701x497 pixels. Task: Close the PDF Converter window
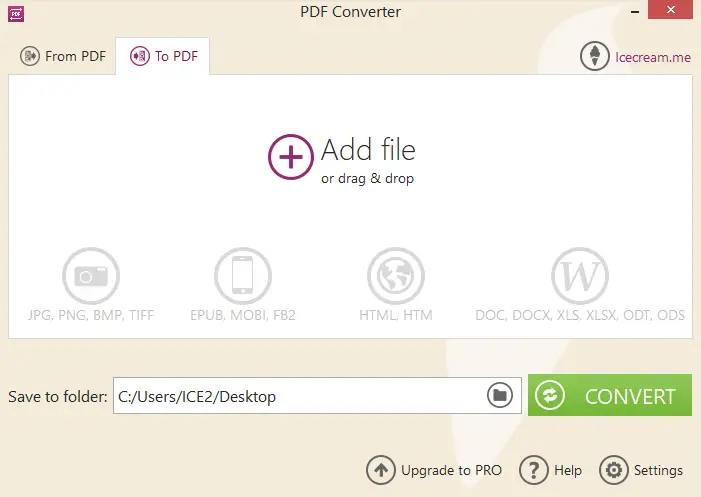pos(670,9)
